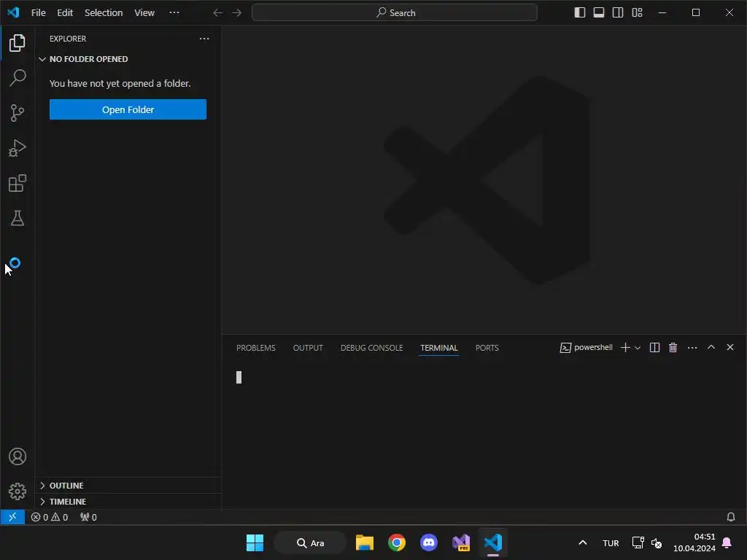Image resolution: width=747 pixels, height=560 pixels.
Task: Click the Ara taskbar search box
Action: 310,542
